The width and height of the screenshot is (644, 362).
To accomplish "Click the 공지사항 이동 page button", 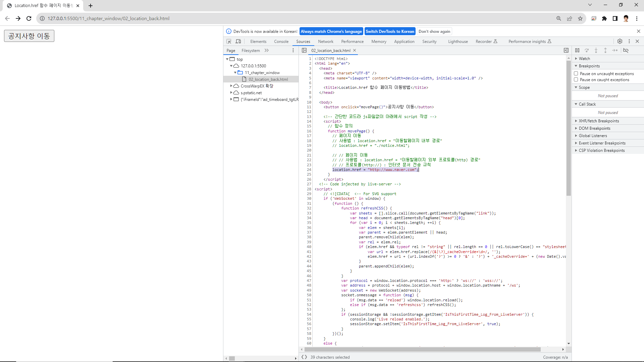I will [29, 36].
